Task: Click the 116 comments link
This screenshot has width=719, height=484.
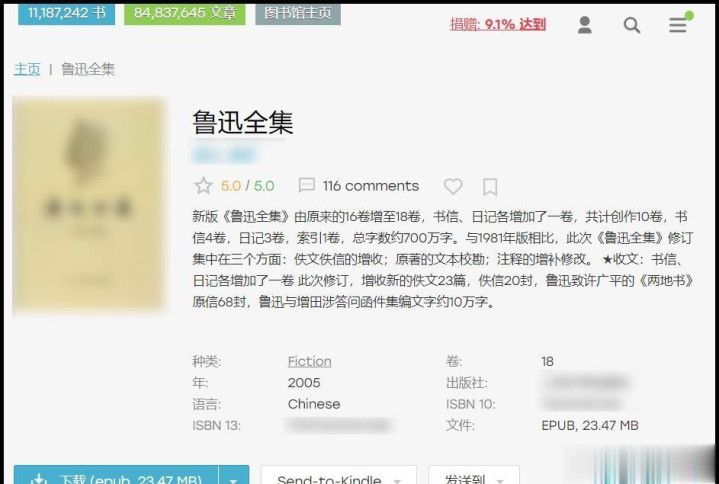Action: 371,186
